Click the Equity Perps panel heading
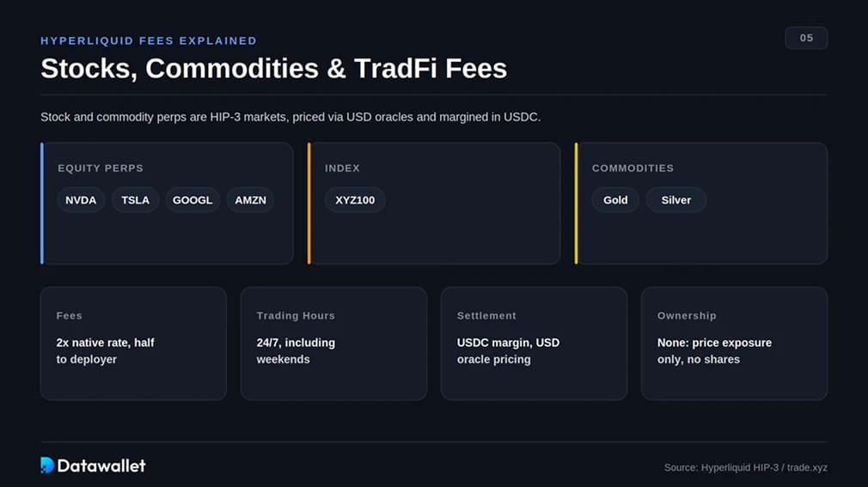The image size is (868, 487). tap(101, 167)
